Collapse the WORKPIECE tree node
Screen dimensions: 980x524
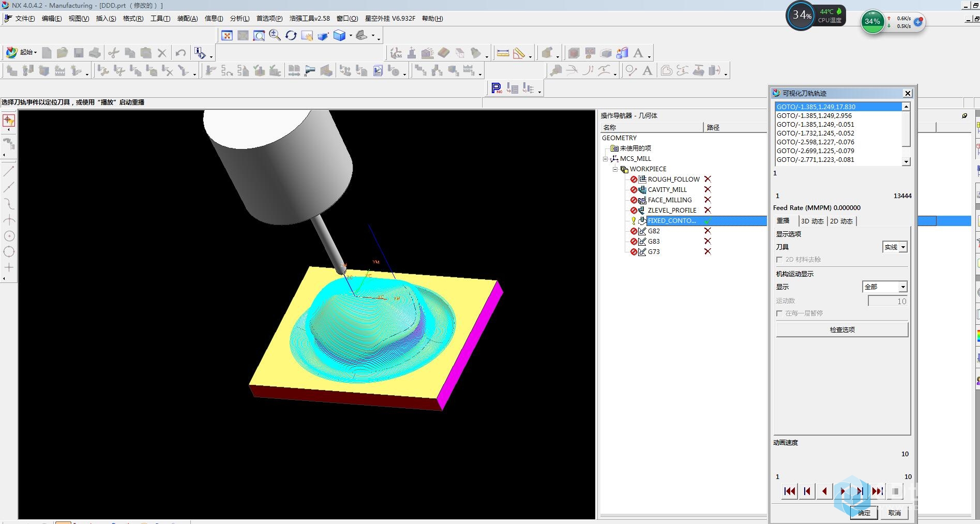(615, 169)
